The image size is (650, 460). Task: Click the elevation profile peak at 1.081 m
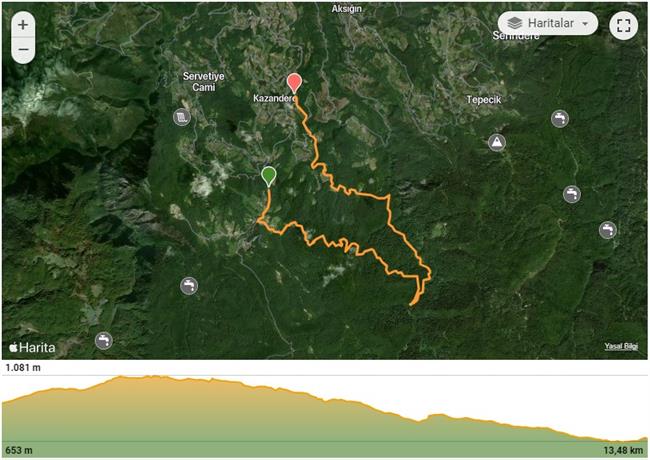[x=121, y=376]
